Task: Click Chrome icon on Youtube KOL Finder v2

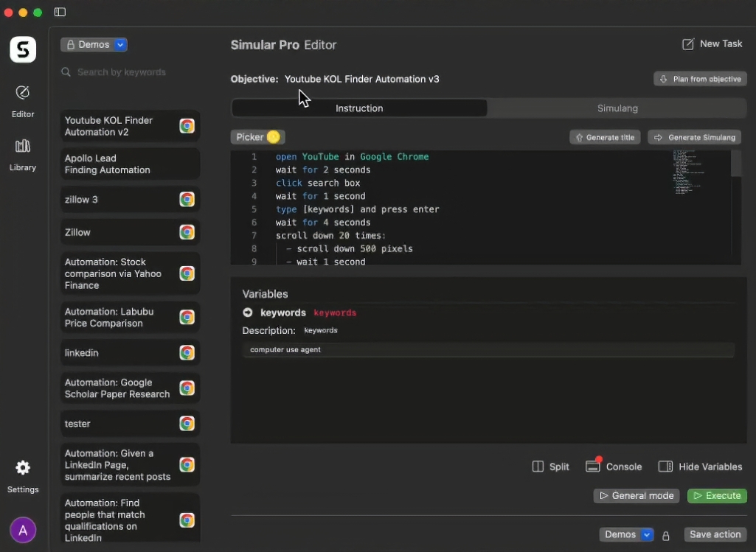Action: point(187,126)
